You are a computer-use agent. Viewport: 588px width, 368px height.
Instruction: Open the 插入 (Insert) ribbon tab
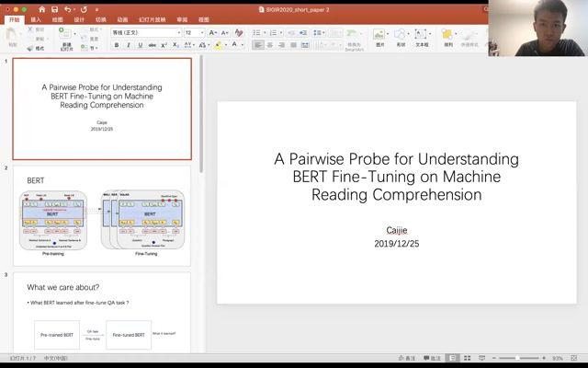tap(36, 18)
